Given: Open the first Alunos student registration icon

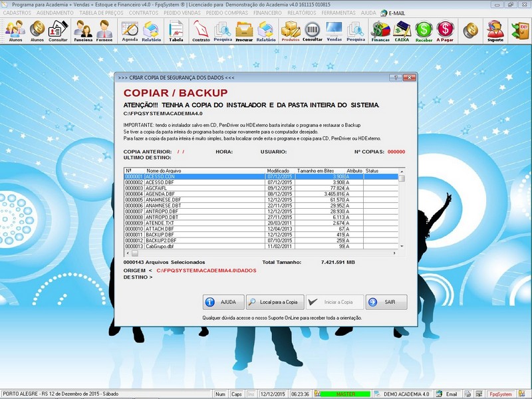Looking at the screenshot, I should coord(15,31).
